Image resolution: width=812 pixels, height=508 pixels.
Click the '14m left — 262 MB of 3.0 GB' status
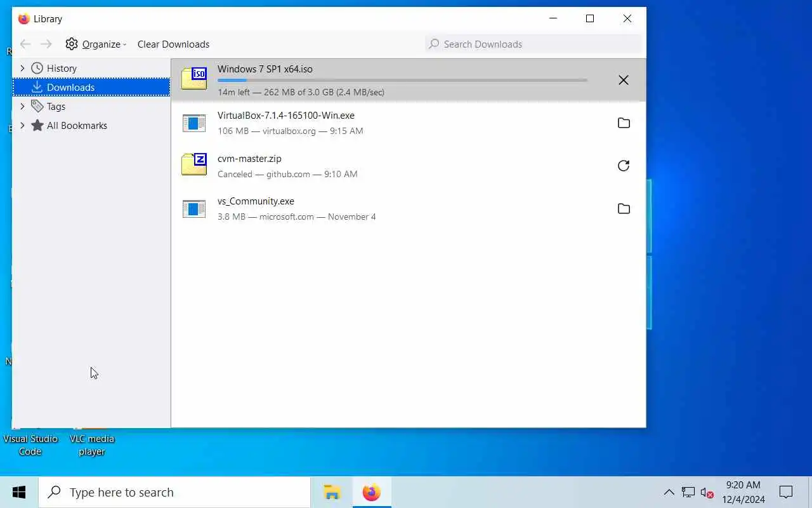(301, 92)
